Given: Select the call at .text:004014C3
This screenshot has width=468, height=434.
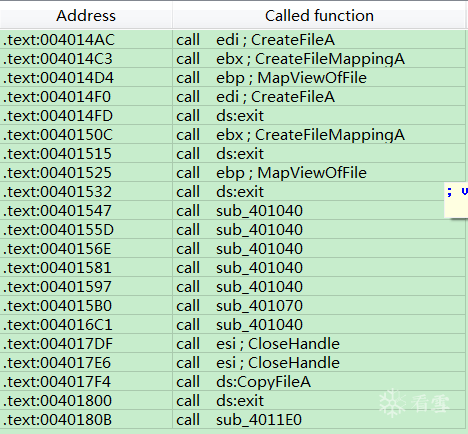Looking at the screenshot, I should [x=290, y=59].
